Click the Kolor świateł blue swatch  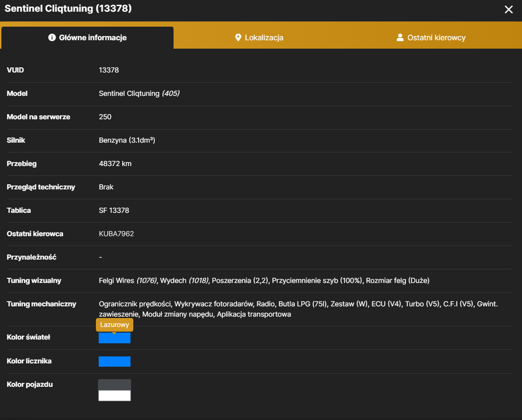click(x=114, y=338)
